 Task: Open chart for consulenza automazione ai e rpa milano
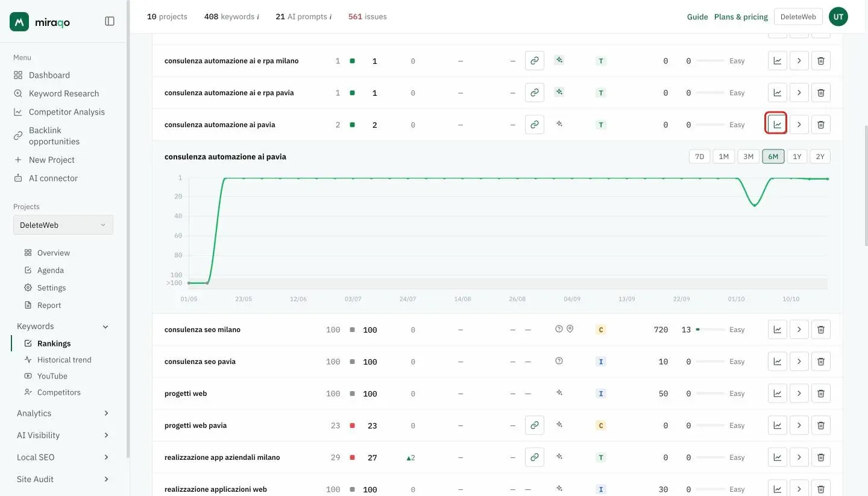(x=778, y=60)
